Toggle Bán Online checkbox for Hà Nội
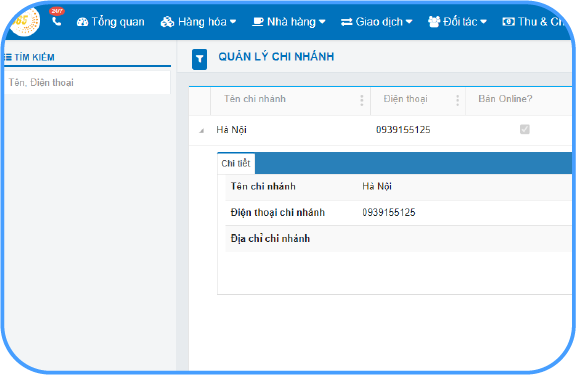Viewport: 576px width, 375px height. click(525, 129)
